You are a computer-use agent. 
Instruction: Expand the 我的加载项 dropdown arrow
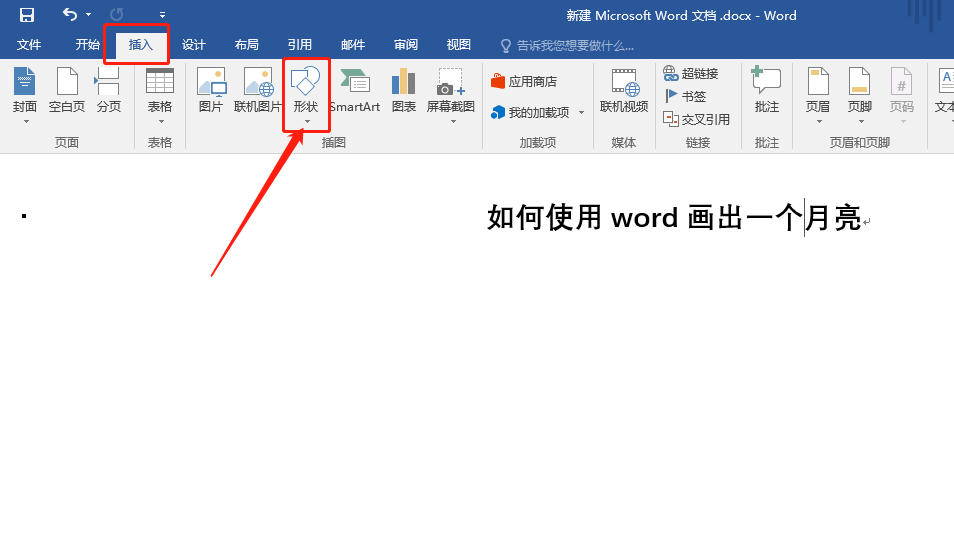[x=581, y=113]
